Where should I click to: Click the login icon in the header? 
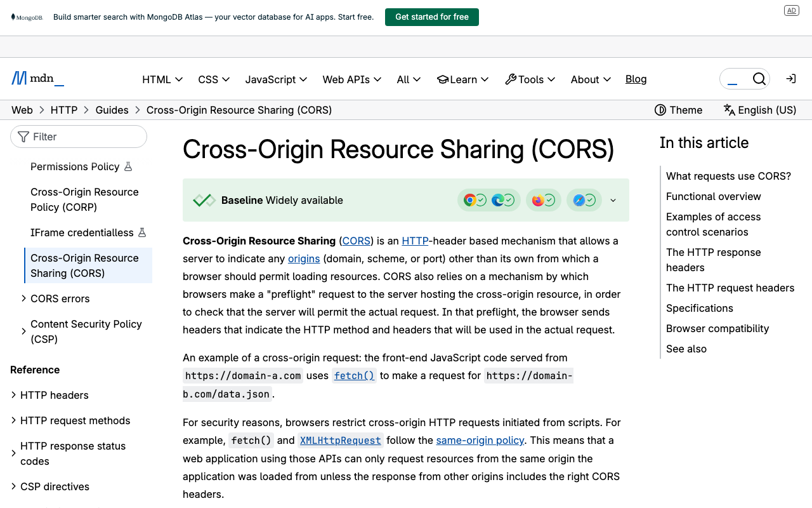[x=790, y=78]
